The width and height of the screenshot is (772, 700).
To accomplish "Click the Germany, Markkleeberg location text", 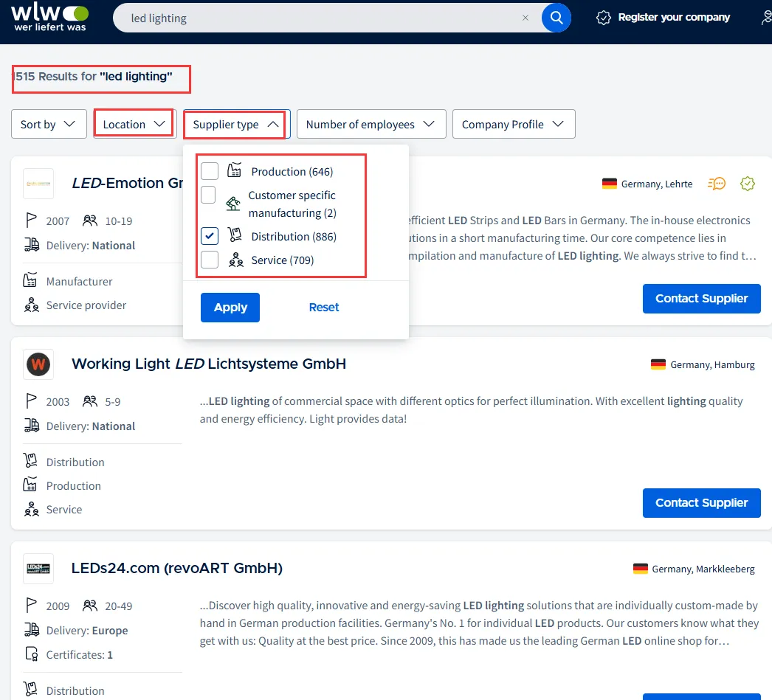I will 703,569.
